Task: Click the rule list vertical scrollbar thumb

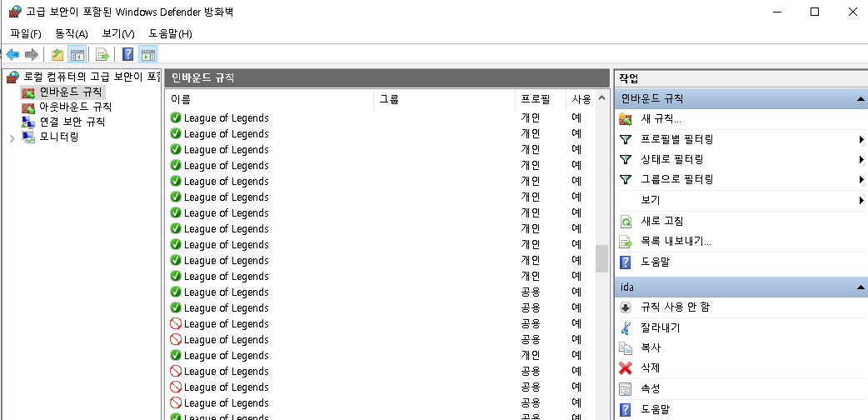Action: coord(601,259)
